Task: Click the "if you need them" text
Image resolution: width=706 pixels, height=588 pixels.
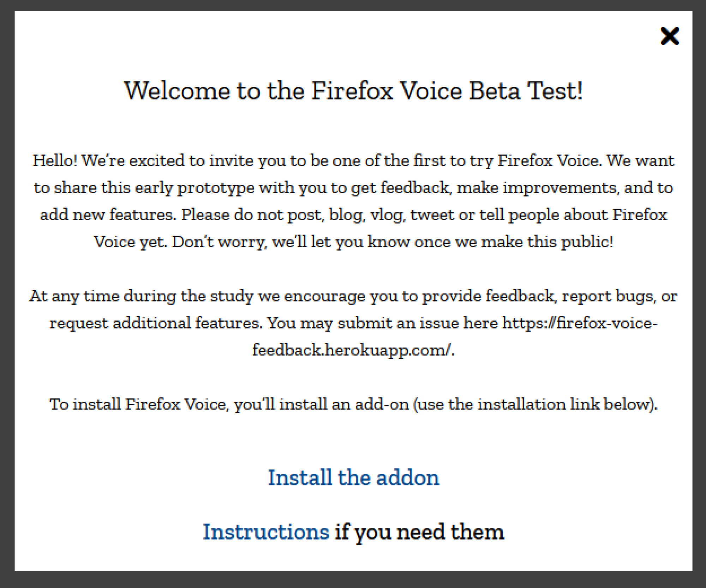Action: click(419, 532)
